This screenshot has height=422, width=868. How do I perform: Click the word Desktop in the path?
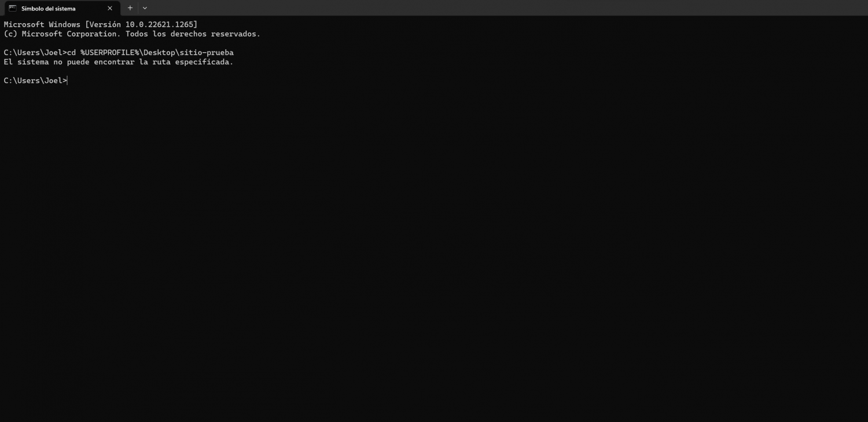click(159, 53)
